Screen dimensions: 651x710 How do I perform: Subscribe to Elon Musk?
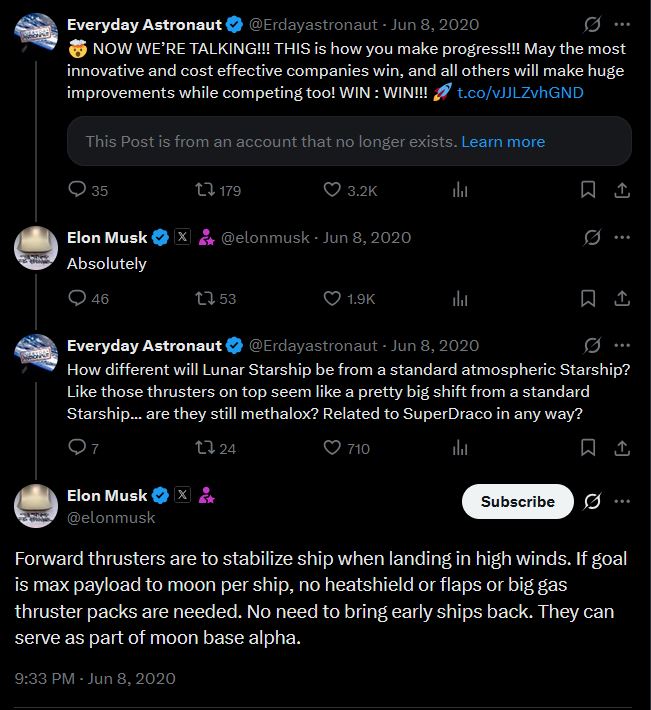(x=517, y=502)
